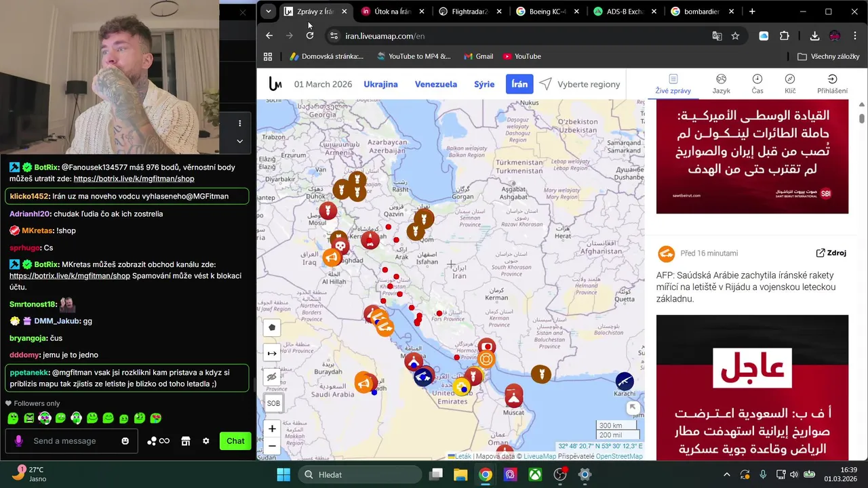Click the yellow medical marker over UAE
Screen dimensions: 868x488
462,388
